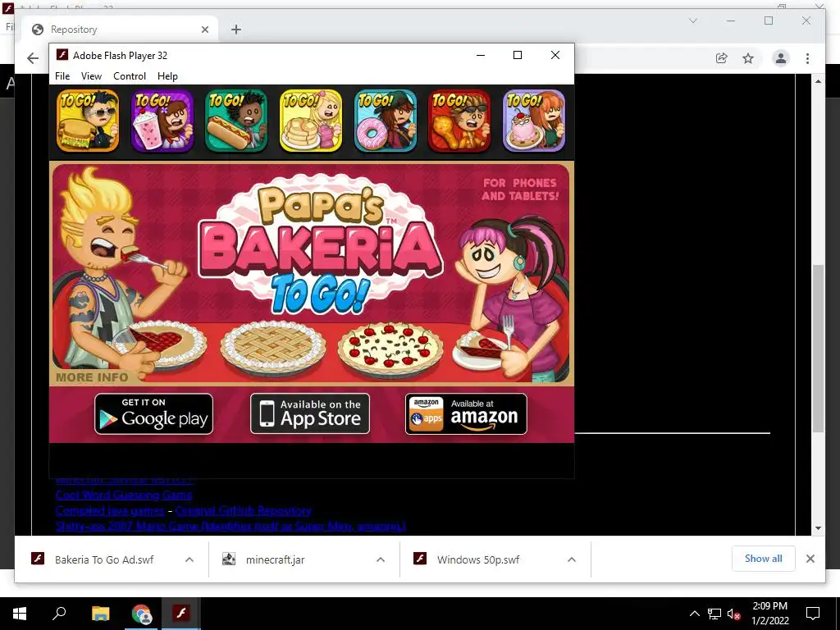Close the Repository tab
This screenshot has height=630, width=840.
coord(204,30)
